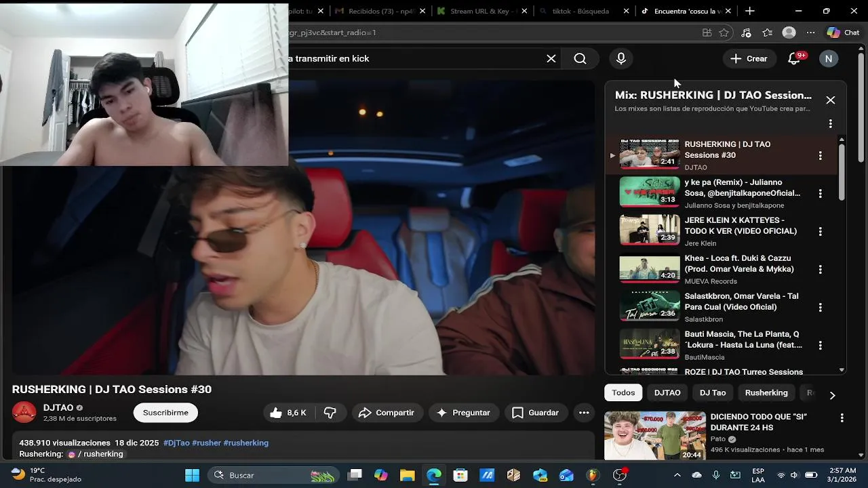Add page to favorites star icon
The height and width of the screenshot is (488, 868).
[x=724, y=33]
